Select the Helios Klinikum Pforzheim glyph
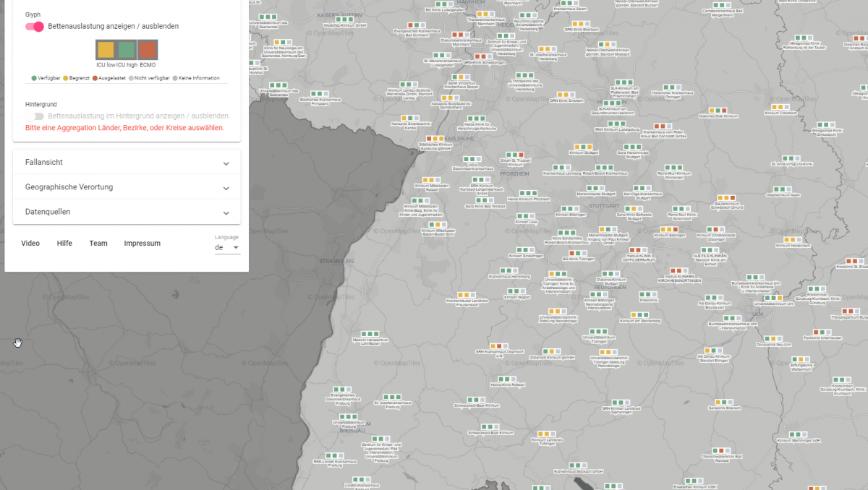The width and height of the screenshot is (868, 490). (x=529, y=192)
